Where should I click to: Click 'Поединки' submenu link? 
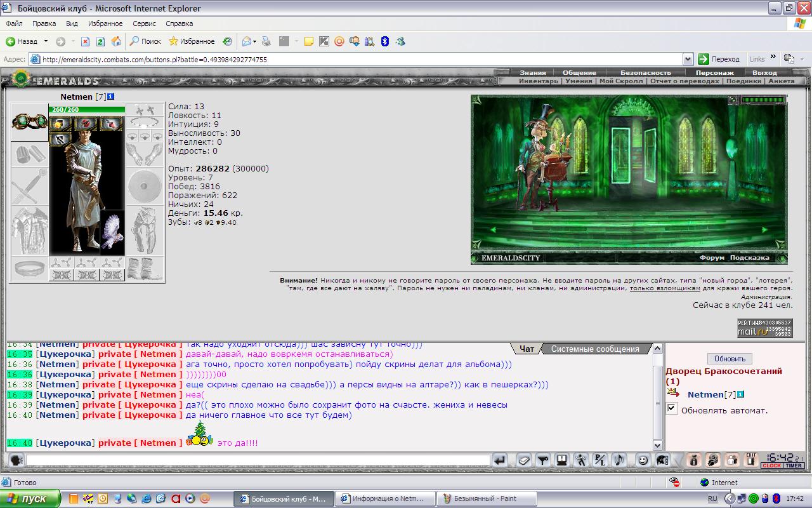(x=743, y=81)
